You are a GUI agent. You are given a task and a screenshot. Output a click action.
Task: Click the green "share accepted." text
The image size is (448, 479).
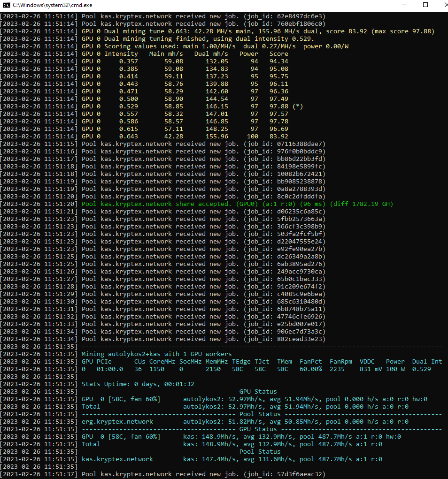[x=204, y=204]
